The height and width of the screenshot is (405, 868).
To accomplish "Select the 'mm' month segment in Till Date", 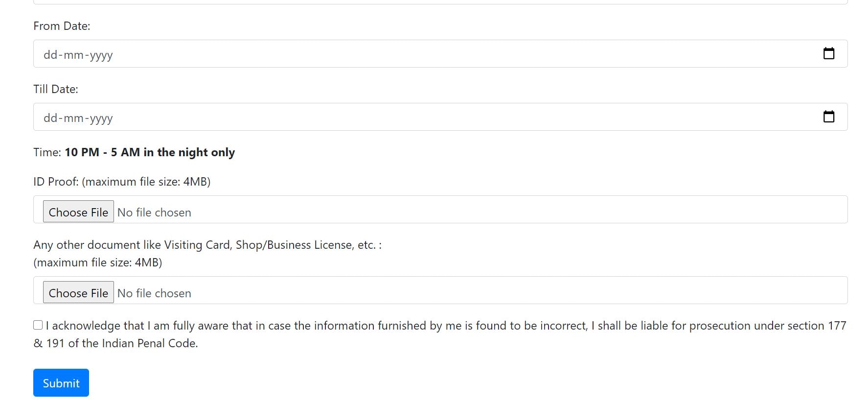I will click(73, 118).
